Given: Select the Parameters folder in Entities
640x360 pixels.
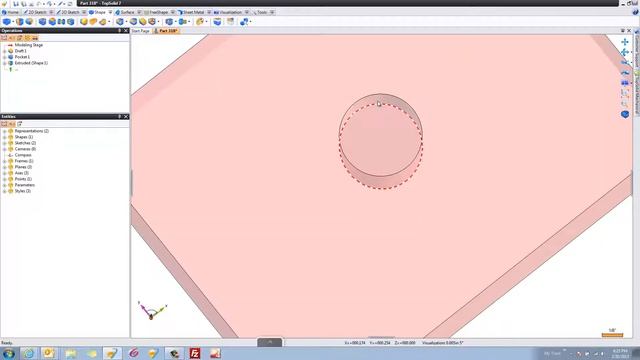Looking at the screenshot, I should pyautogui.click(x=24, y=185).
